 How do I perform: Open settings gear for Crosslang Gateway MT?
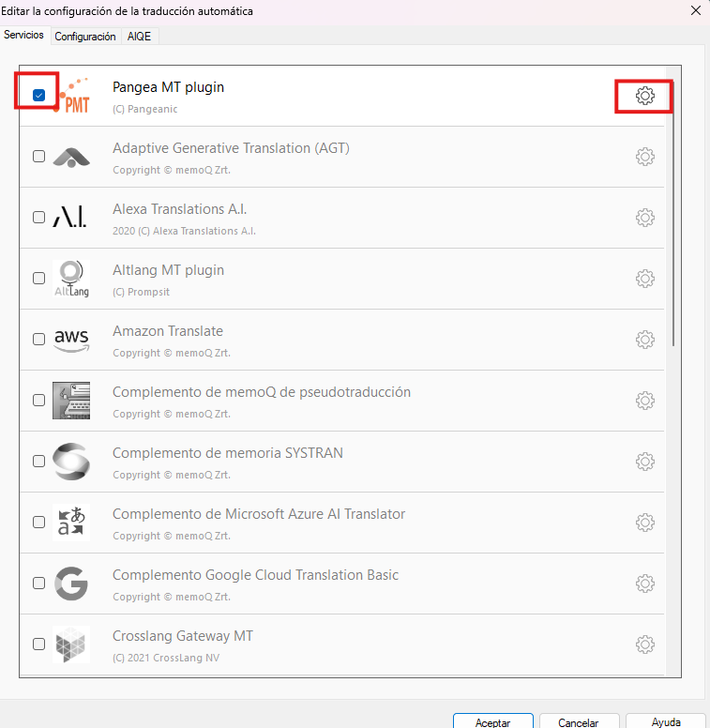(x=644, y=645)
